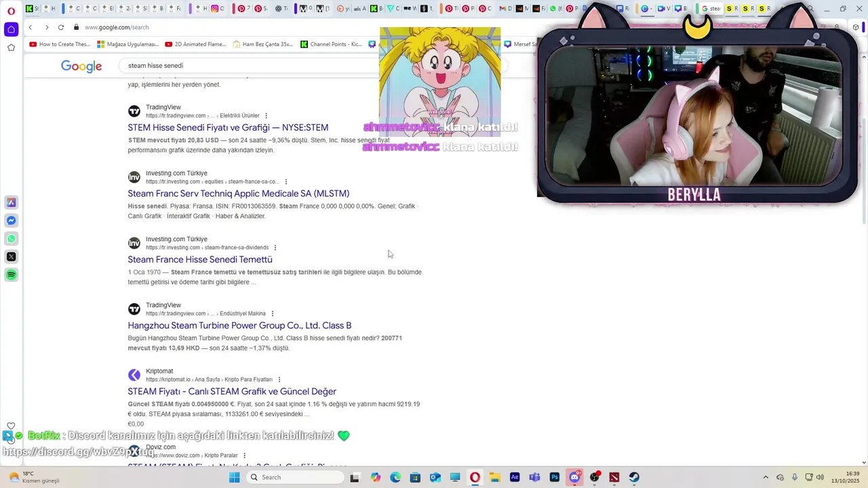Open Outlook from the taskbar

pyautogui.click(x=435, y=477)
